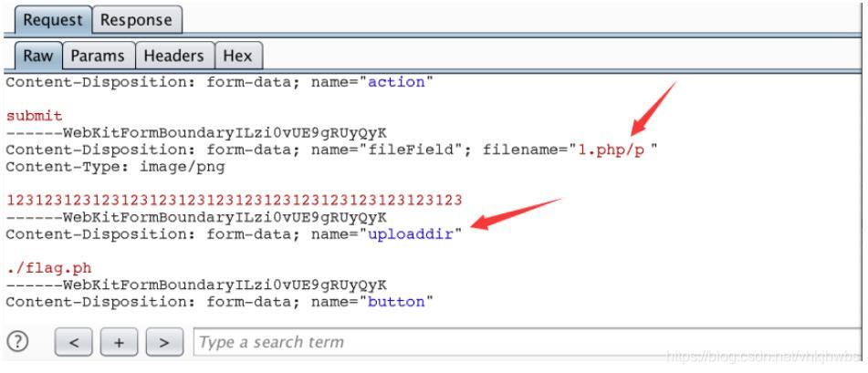Click the 'action' parameter name
This screenshot has height=373, width=868.
[x=396, y=82]
